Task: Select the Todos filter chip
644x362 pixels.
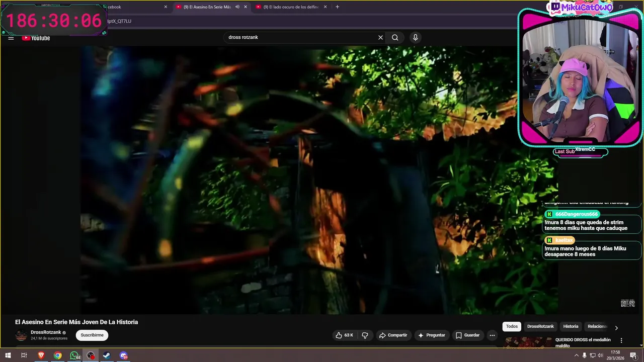Action: pos(512,327)
